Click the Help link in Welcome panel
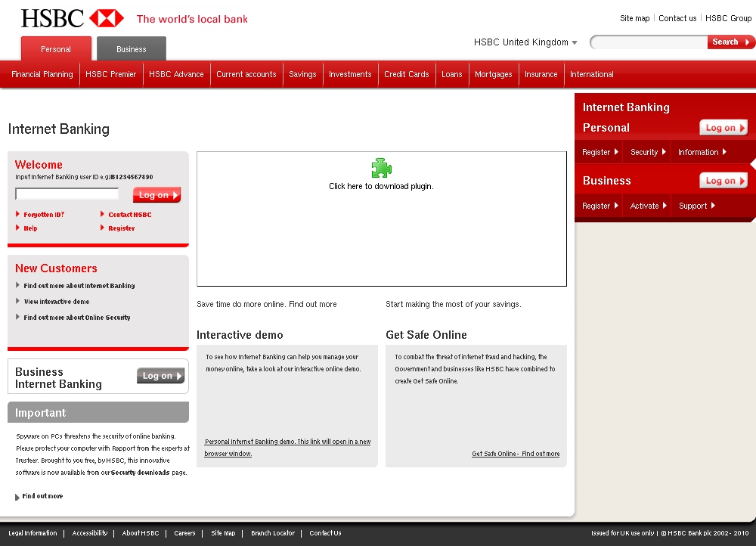 (30, 228)
